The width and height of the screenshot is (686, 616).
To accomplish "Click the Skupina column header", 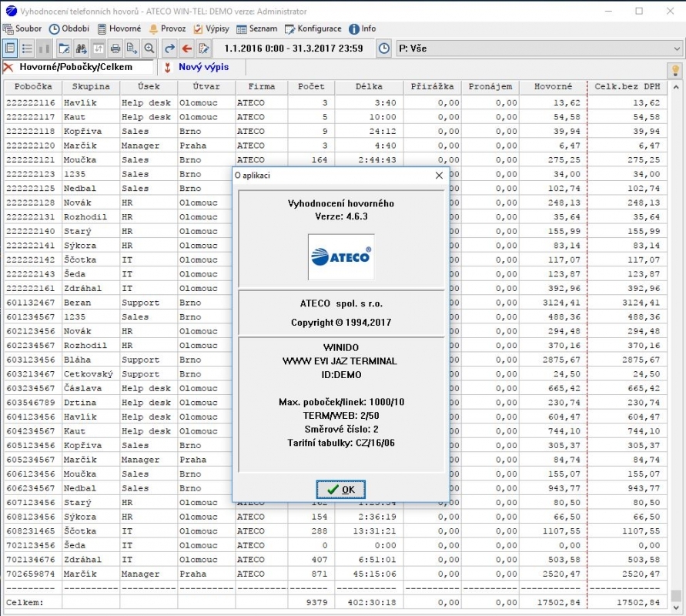I will tap(91, 86).
